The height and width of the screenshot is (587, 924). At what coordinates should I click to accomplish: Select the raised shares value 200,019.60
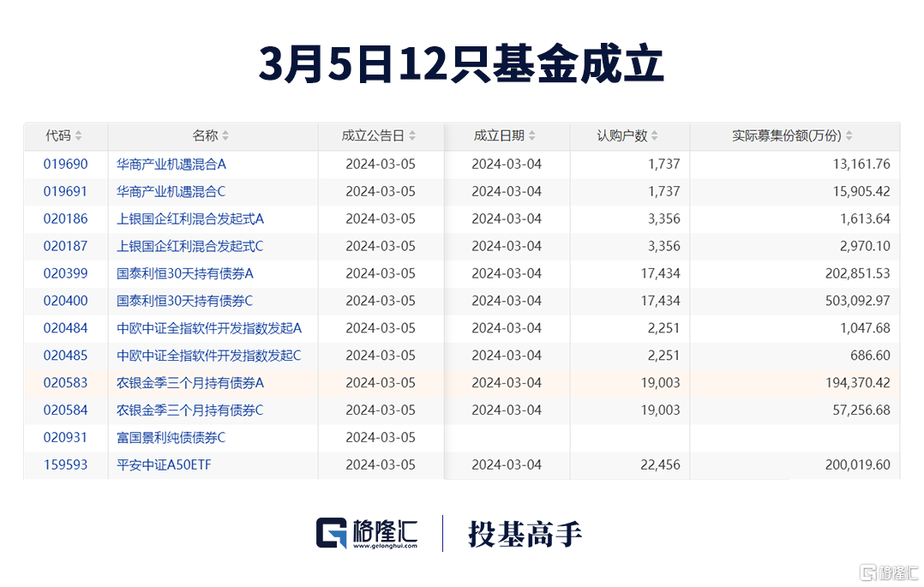click(857, 465)
